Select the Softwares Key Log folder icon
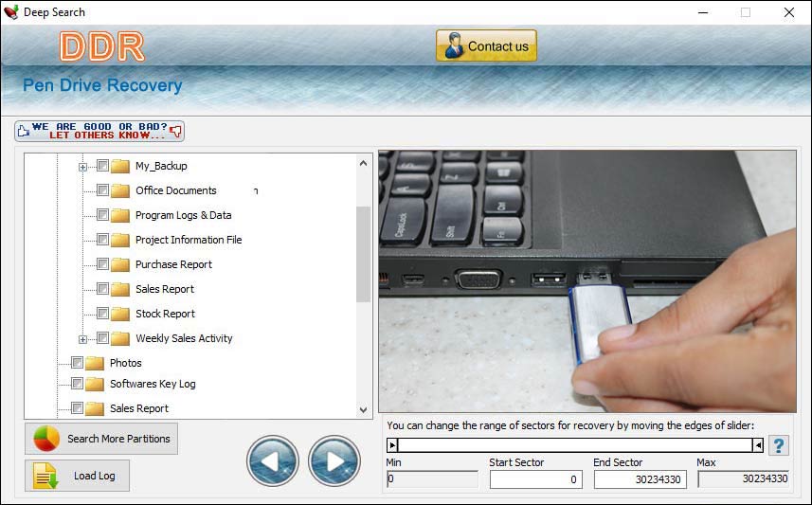The width and height of the screenshot is (812, 505). (95, 384)
